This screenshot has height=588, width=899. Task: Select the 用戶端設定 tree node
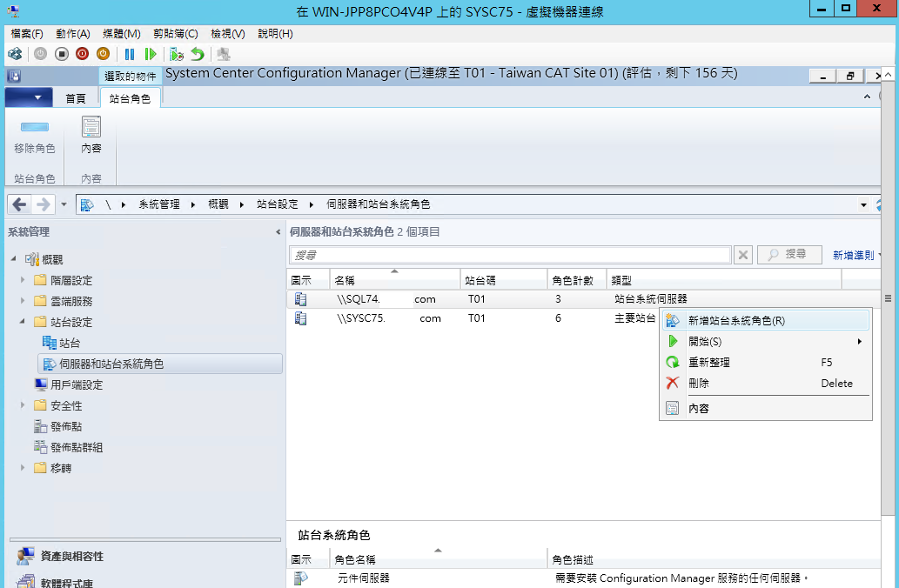69,384
